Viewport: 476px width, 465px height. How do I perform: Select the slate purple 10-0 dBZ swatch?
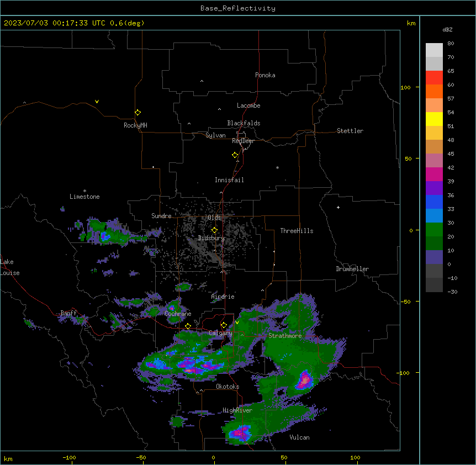coord(434,257)
